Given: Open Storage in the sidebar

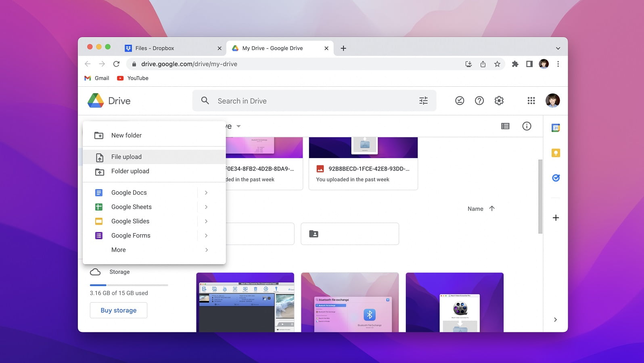Looking at the screenshot, I should pos(119,272).
